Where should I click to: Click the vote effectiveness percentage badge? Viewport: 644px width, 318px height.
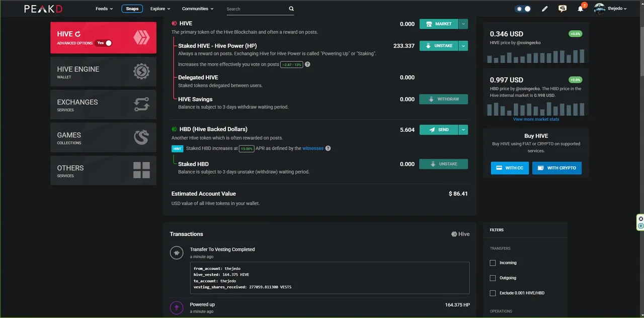292,64
